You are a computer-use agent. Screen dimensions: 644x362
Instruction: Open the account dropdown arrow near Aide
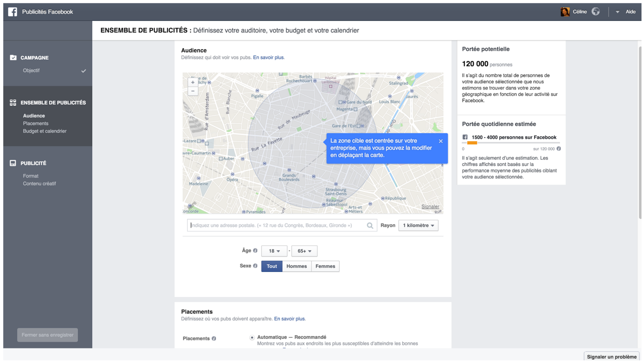coord(617,12)
